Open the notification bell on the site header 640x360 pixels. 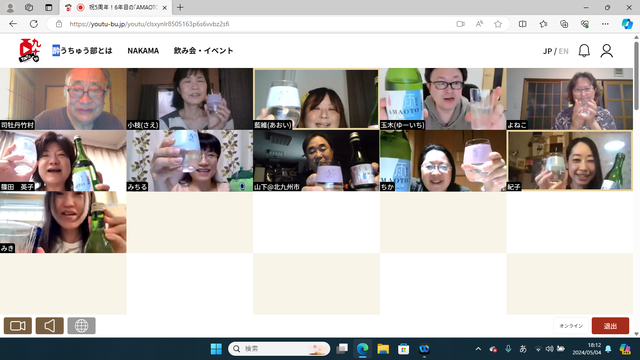584,51
